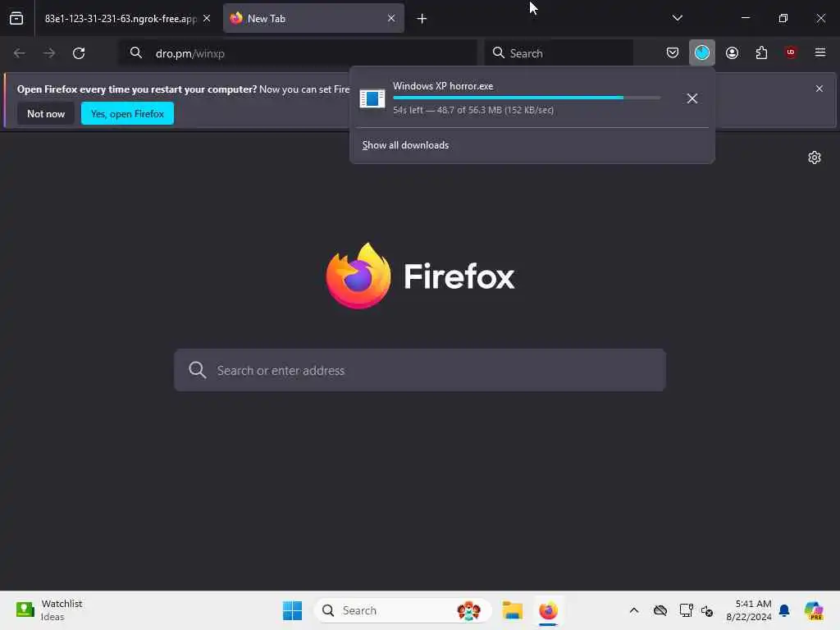Click the Firefox logo on new tab page
The image size is (840, 630).
[421, 276]
